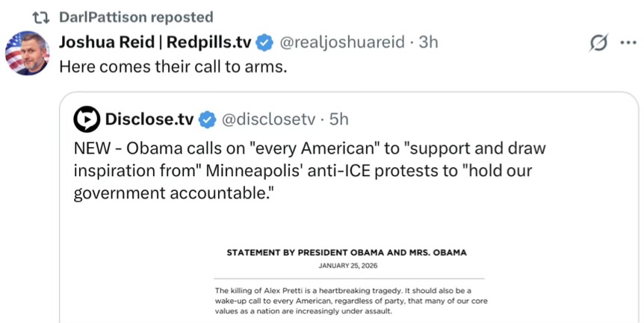
Task: Open the "DarlPattison reposted" link
Action: pyautogui.click(x=136, y=16)
